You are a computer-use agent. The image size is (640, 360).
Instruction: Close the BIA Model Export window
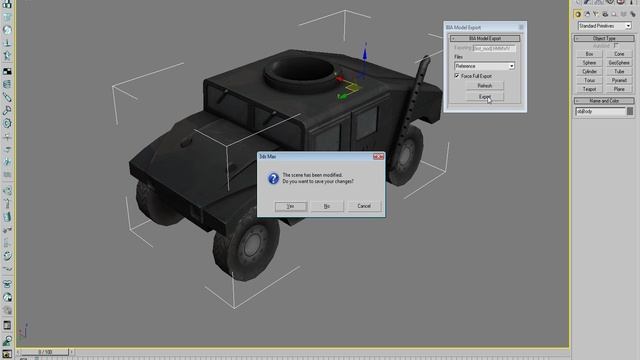pos(521,27)
